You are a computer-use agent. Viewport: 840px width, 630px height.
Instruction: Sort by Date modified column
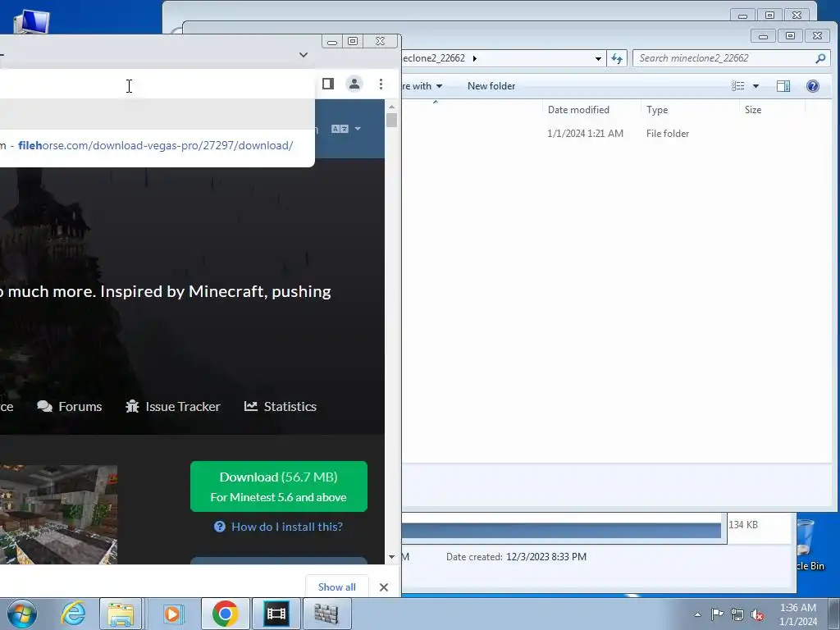coord(578,110)
